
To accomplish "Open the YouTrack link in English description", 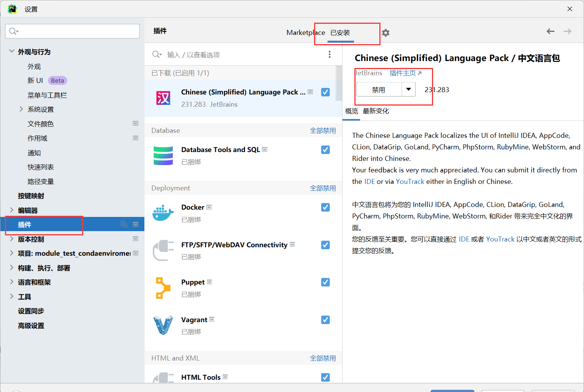I will 410,182.
